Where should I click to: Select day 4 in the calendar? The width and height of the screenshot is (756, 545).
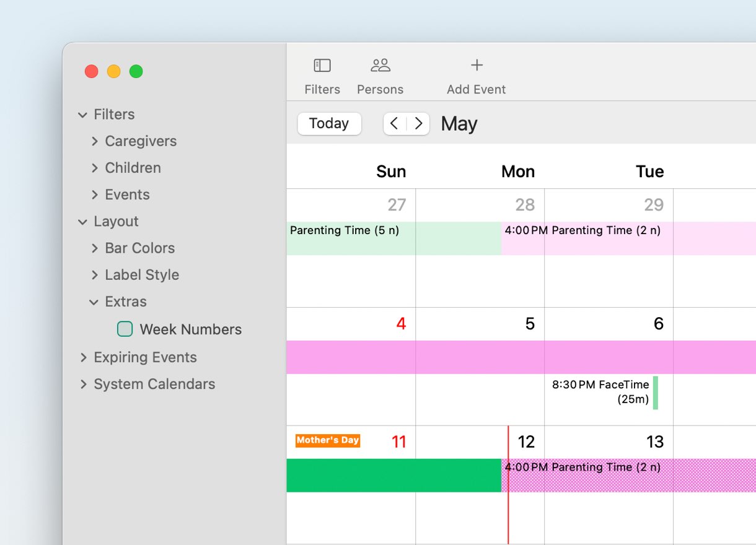click(x=401, y=324)
